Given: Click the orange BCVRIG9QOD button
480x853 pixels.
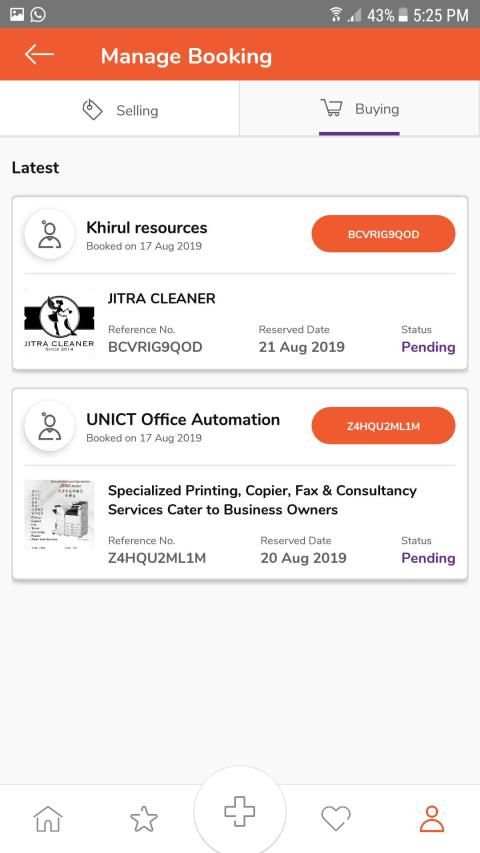Looking at the screenshot, I should [x=383, y=234].
